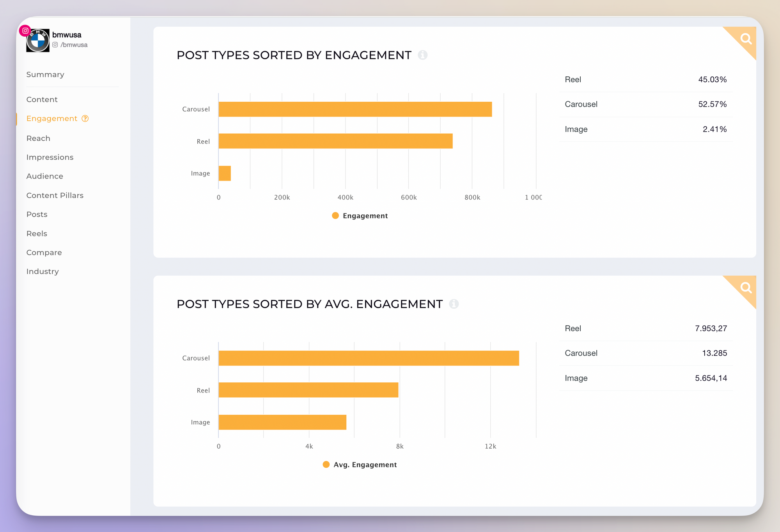Open the Reach section
The height and width of the screenshot is (532, 780).
tap(38, 138)
